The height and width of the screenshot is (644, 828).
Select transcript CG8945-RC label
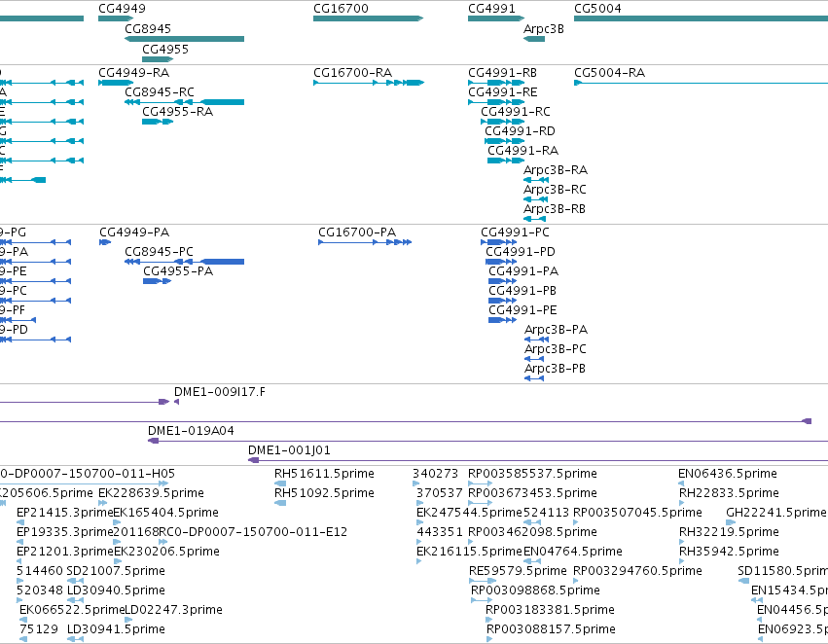point(160,92)
